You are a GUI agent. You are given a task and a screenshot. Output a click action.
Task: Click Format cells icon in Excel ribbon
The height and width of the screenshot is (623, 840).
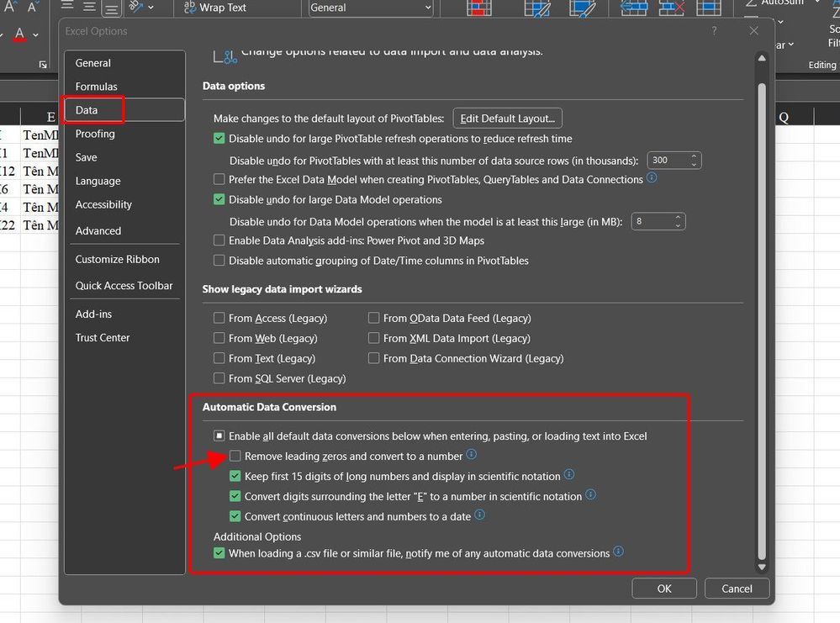708,7
